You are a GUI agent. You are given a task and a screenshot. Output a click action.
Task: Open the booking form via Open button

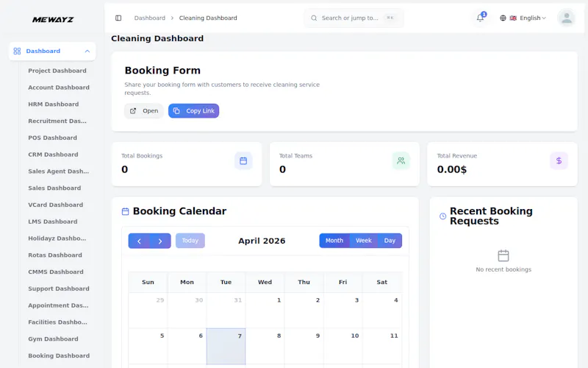(144, 111)
